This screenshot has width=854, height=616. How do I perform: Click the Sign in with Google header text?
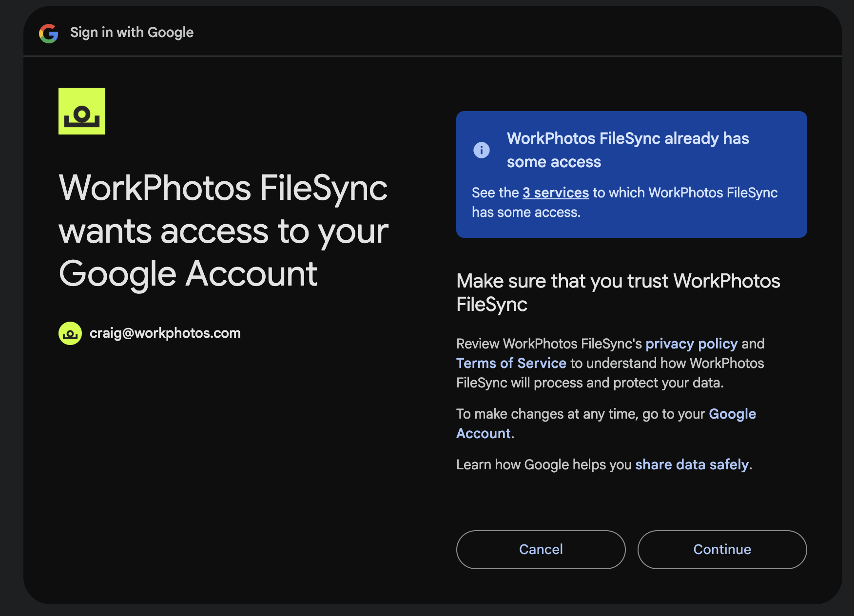(x=132, y=33)
